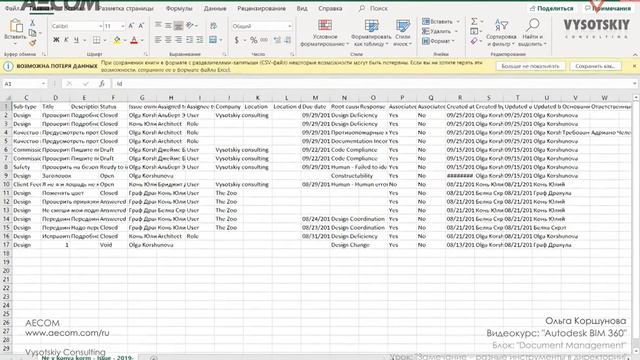Click the Поделиться share button
The width and height of the screenshot is (640, 360).
click(551, 8)
